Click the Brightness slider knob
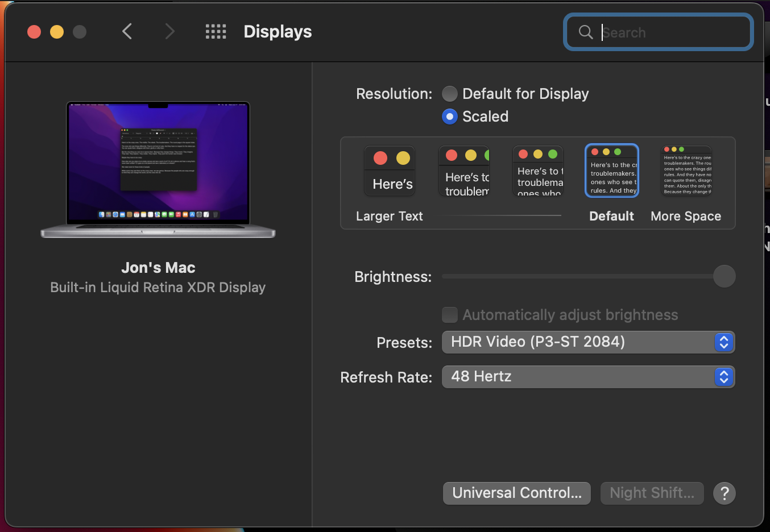This screenshot has width=770, height=532. coord(724,277)
